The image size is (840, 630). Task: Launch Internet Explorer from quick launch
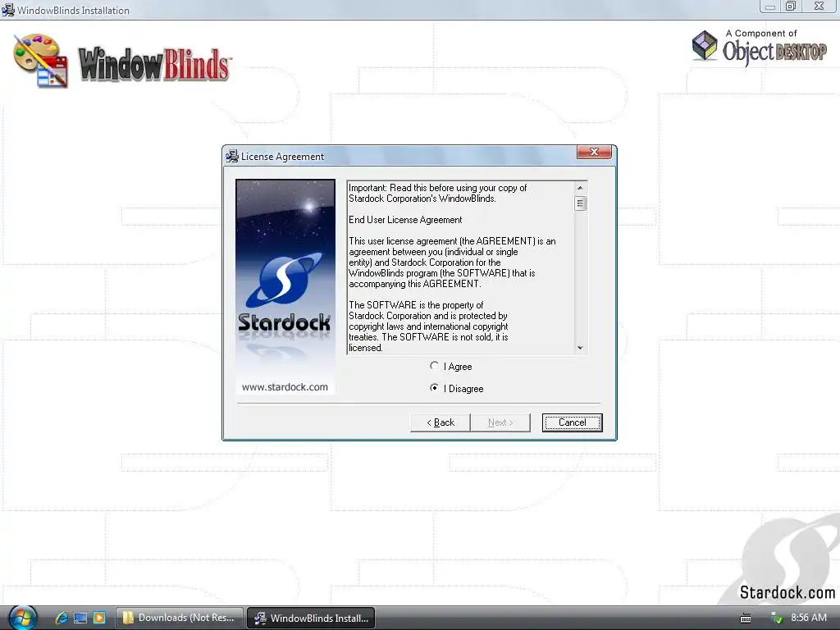click(x=62, y=618)
